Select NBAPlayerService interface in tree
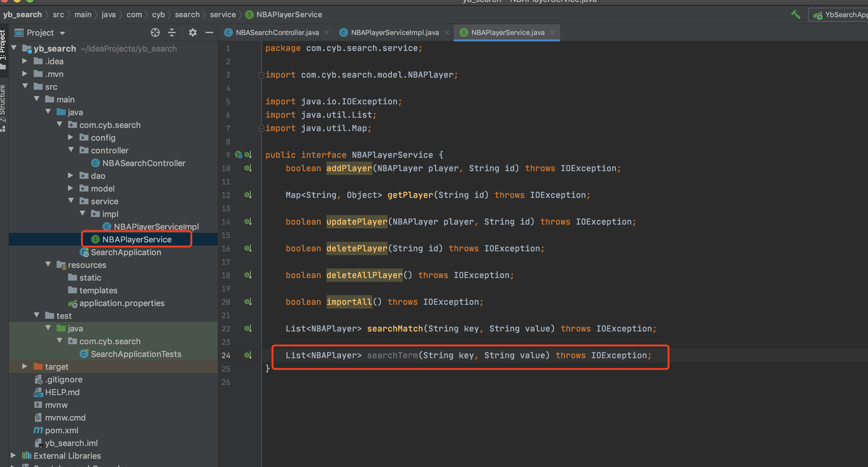This screenshot has width=868, height=467. (x=137, y=239)
